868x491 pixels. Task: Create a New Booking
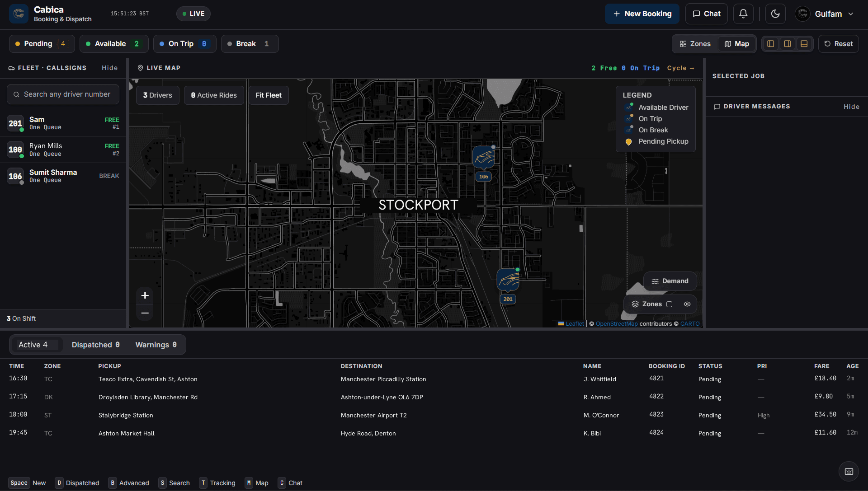tap(642, 14)
